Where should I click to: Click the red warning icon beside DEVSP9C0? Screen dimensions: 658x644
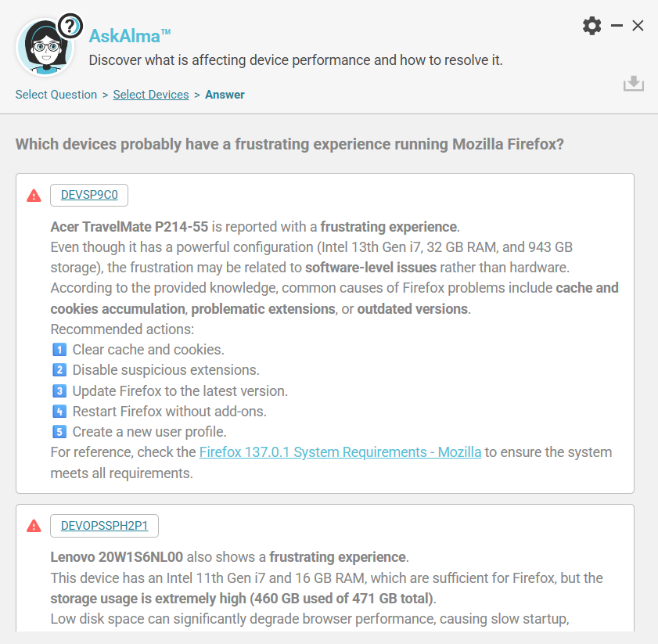[34, 196]
